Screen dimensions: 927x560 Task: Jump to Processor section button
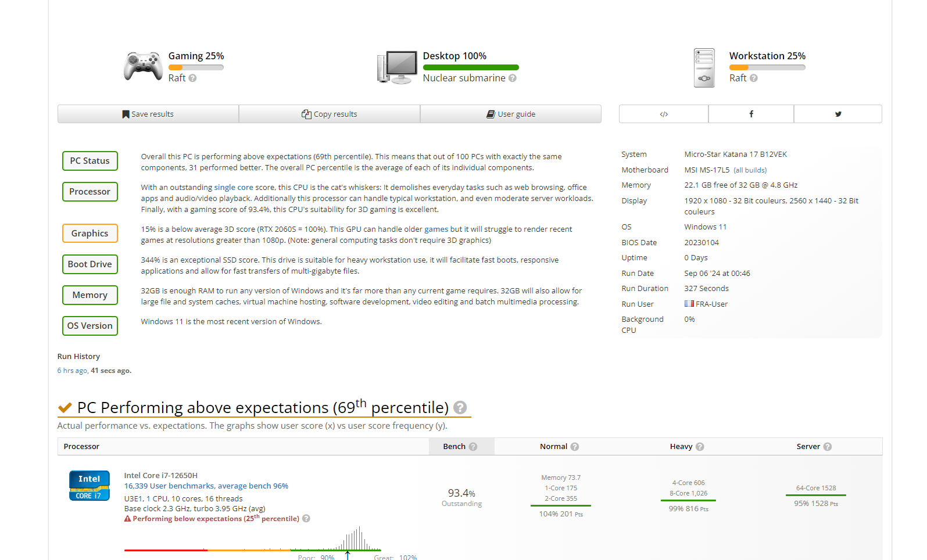[x=90, y=192]
